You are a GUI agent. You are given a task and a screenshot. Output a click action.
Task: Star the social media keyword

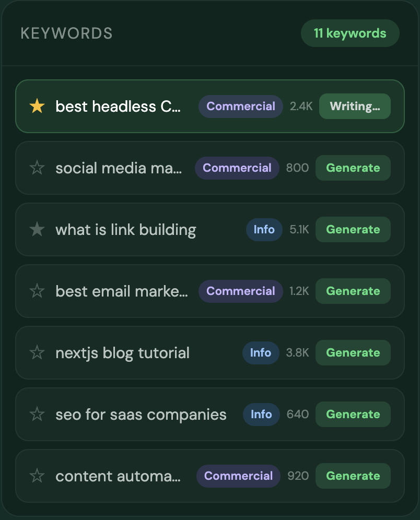click(x=37, y=168)
